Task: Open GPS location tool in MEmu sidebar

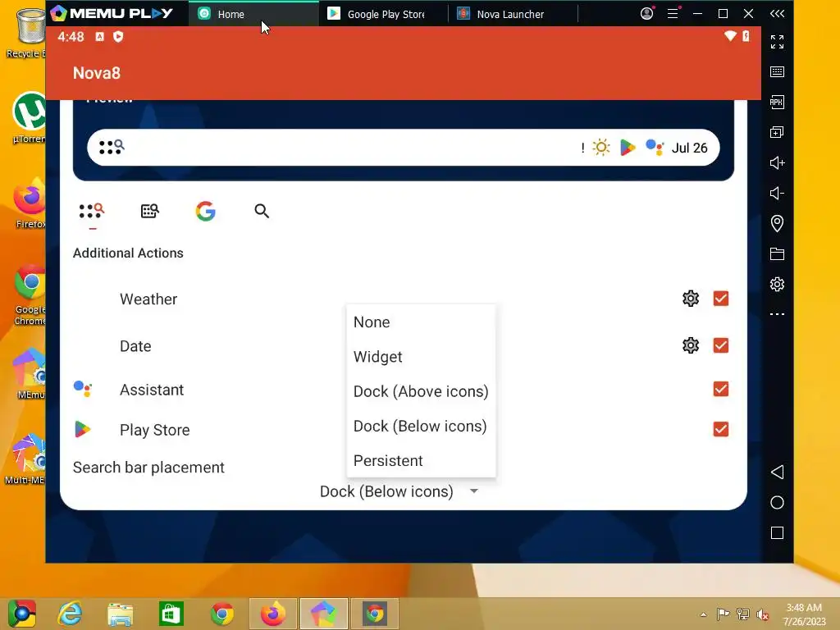Action: (x=777, y=223)
